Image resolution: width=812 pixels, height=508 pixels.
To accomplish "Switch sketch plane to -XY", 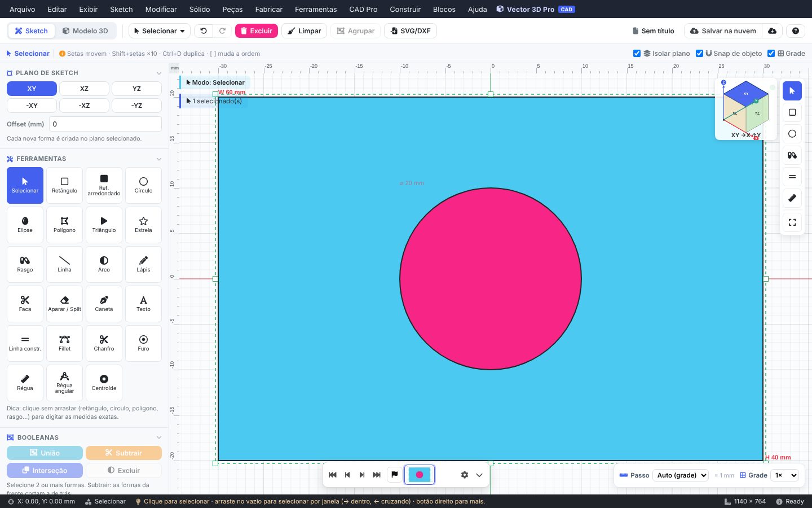I will (x=32, y=106).
